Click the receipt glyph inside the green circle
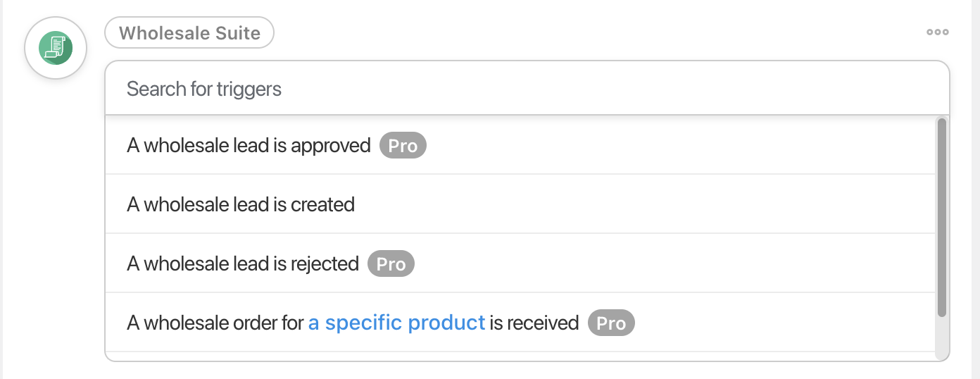 click(55, 47)
